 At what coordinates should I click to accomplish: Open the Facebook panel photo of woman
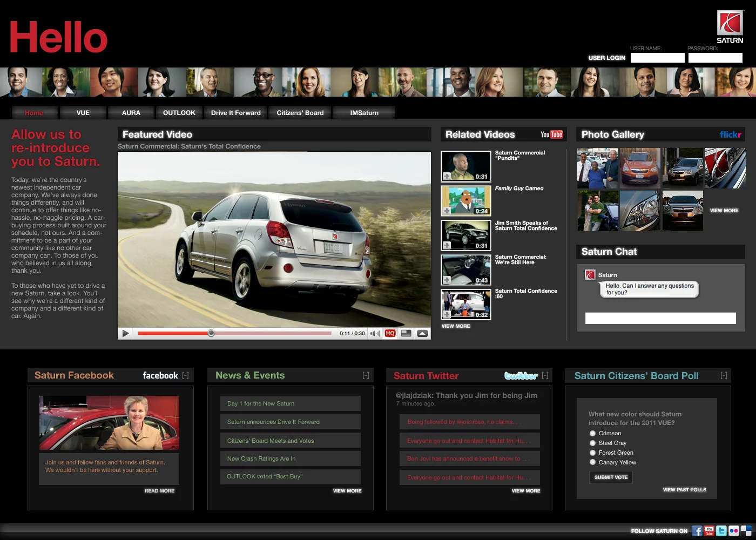pos(109,423)
